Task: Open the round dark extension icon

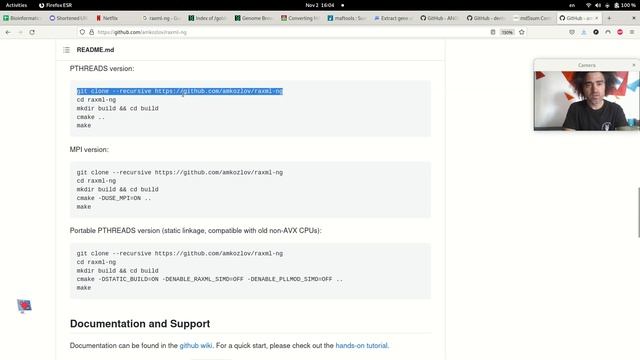Action: coord(596,32)
